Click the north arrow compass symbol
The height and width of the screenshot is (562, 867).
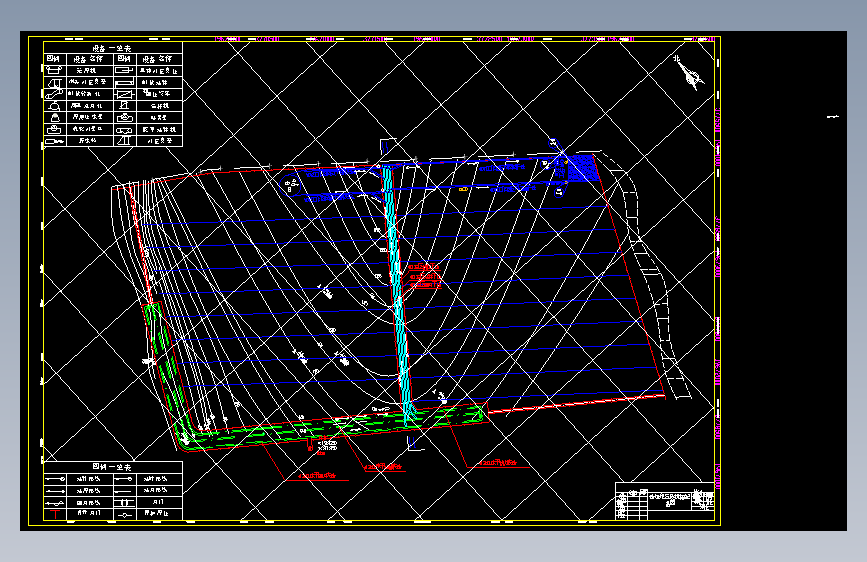point(689,72)
